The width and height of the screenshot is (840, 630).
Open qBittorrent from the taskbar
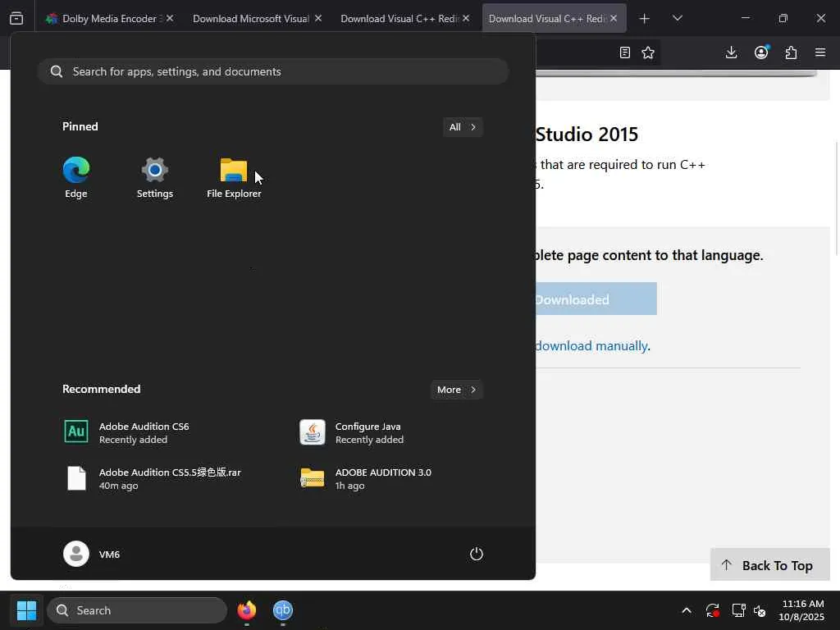pos(283,610)
